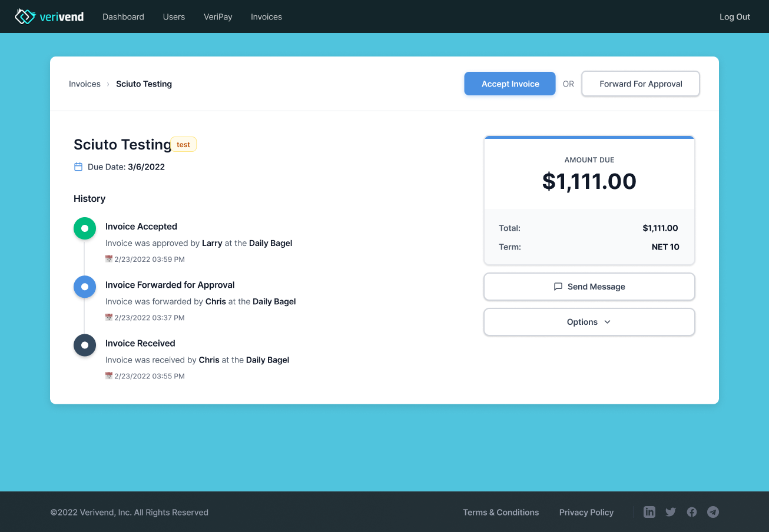Click the History section heading
The width and height of the screenshot is (769, 532).
tap(90, 198)
